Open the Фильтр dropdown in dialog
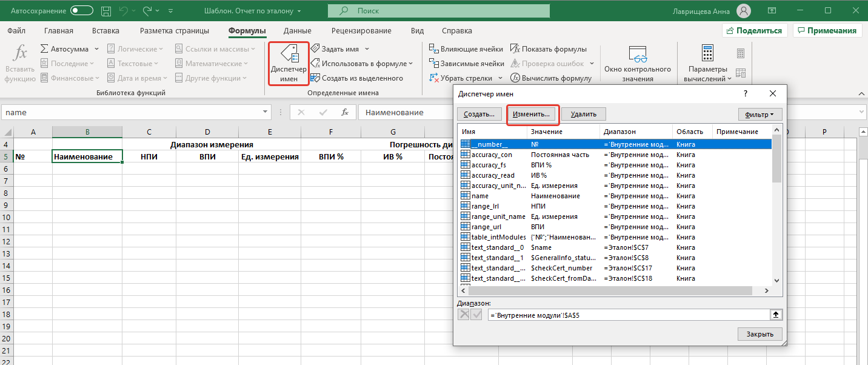 pyautogui.click(x=760, y=114)
